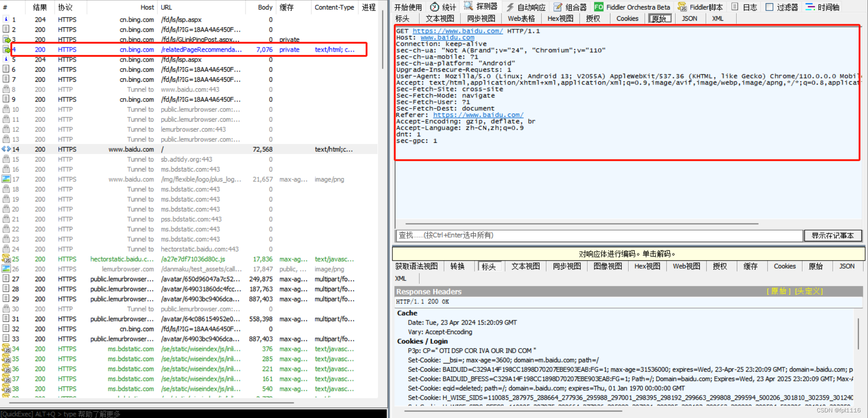Screen dimensions: 868x418
Task: Click the script icon of session 25
Action: point(6,259)
